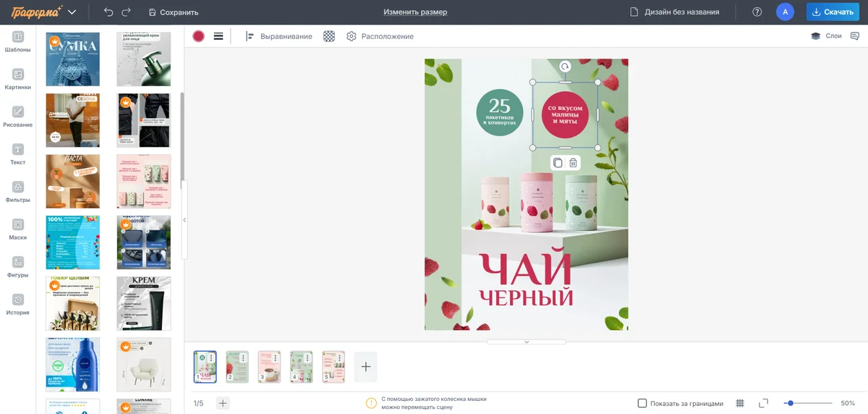Open options dots on page 1 thumbnail

[x=211, y=358]
